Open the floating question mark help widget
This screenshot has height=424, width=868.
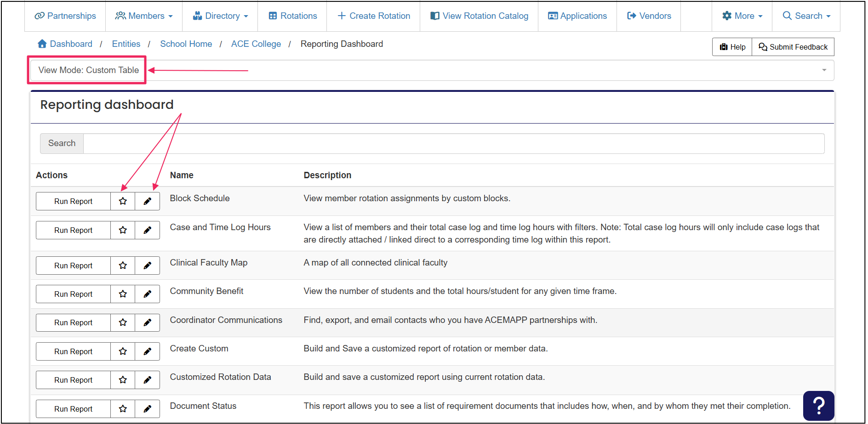coord(818,406)
